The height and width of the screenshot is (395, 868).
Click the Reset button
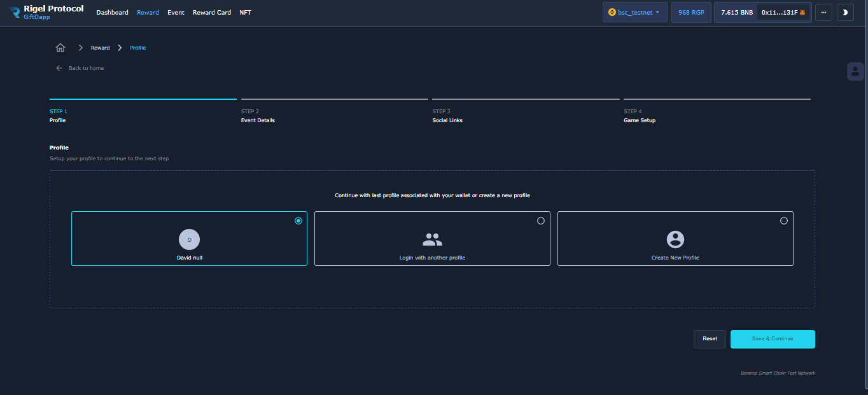(x=710, y=339)
